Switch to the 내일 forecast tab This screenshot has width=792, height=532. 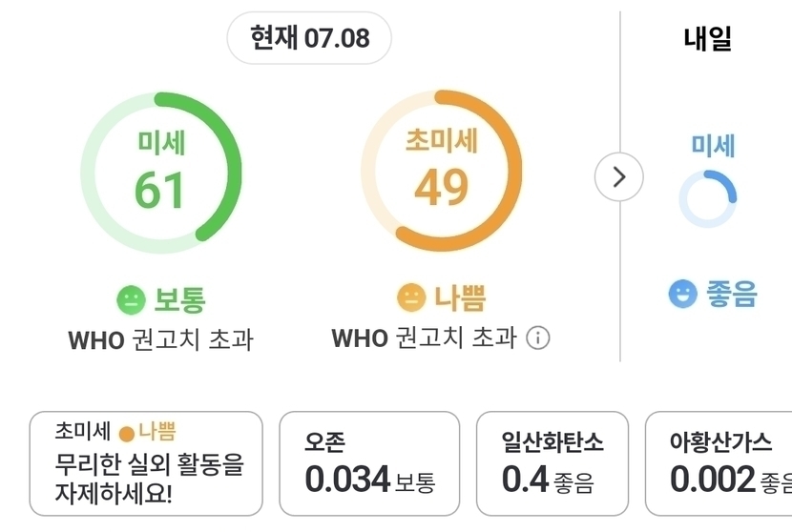[707, 38]
